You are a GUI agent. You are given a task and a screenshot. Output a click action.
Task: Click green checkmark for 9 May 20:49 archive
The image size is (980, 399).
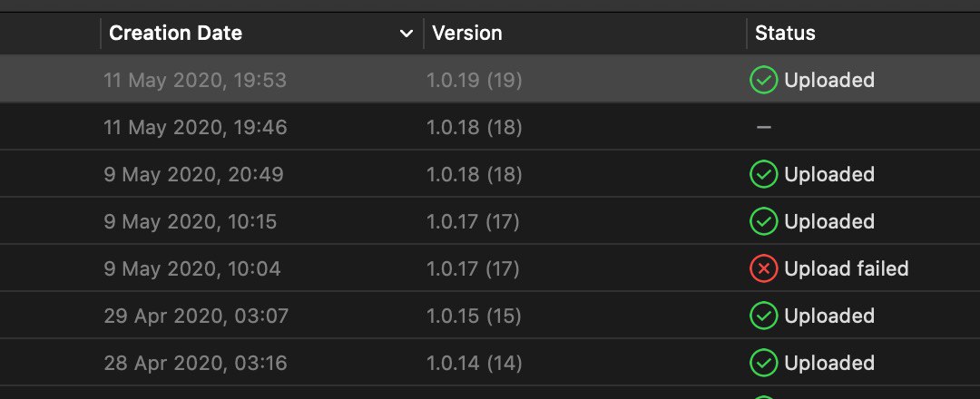coord(763,174)
